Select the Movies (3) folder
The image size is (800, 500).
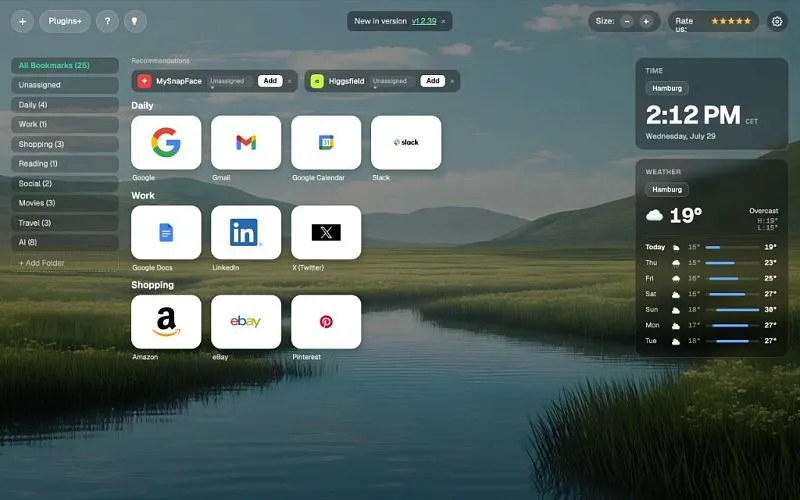(x=65, y=203)
